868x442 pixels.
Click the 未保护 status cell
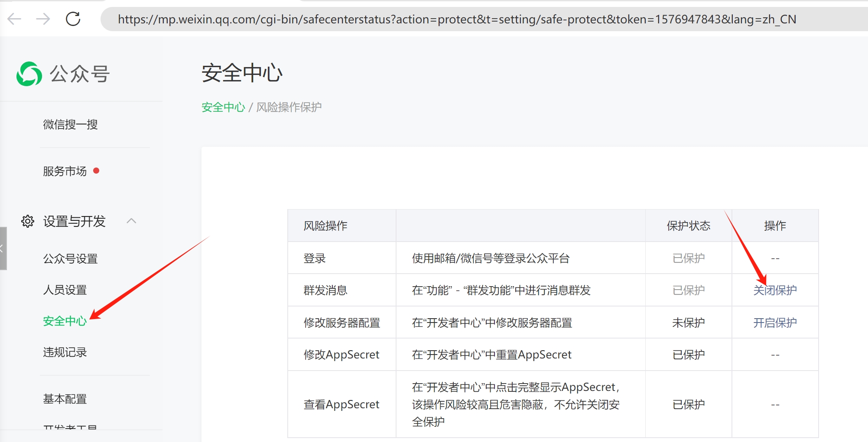688,323
